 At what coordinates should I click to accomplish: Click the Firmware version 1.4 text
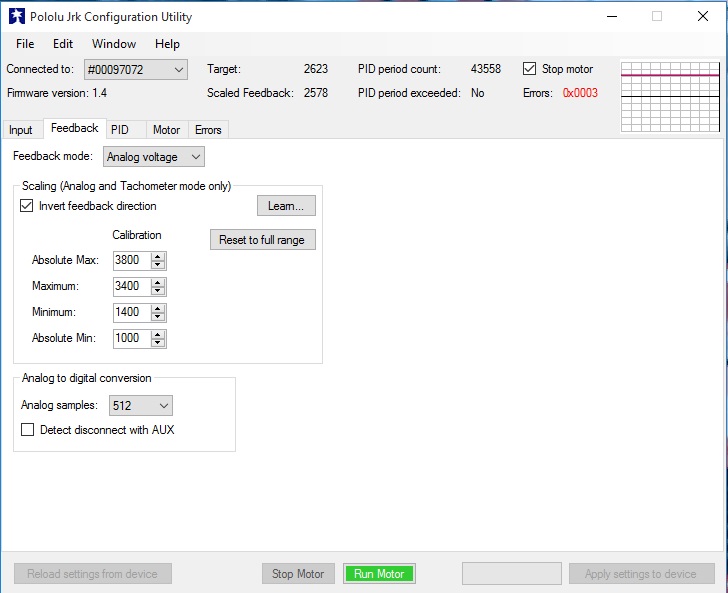point(57,93)
